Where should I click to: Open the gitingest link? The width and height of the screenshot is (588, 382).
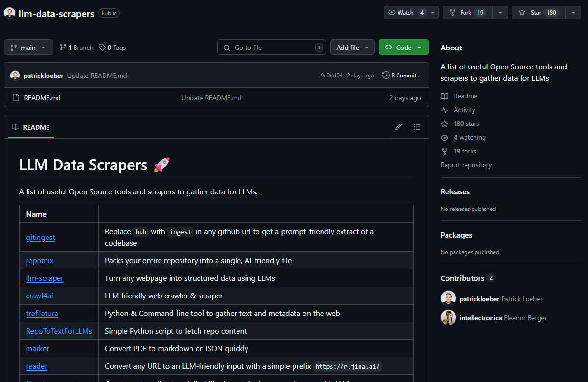click(x=40, y=237)
